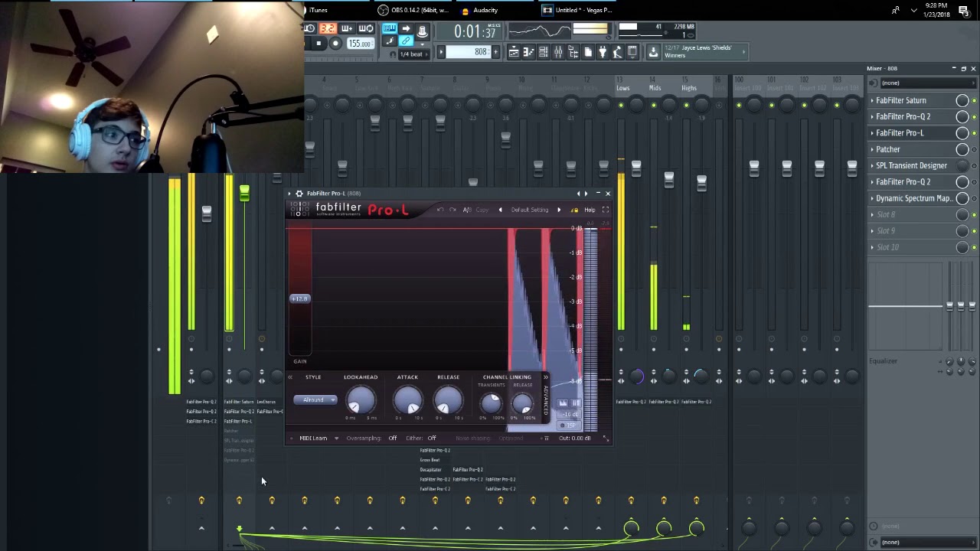This screenshot has height=551, width=980.
Task: Click Pro-L redo arrow
Action: click(452, 210)
